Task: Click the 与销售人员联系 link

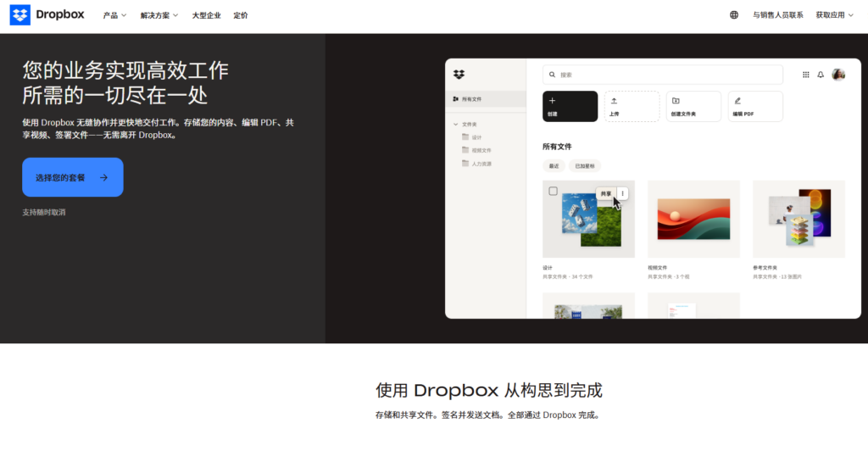Action: (x=777, y=15)
